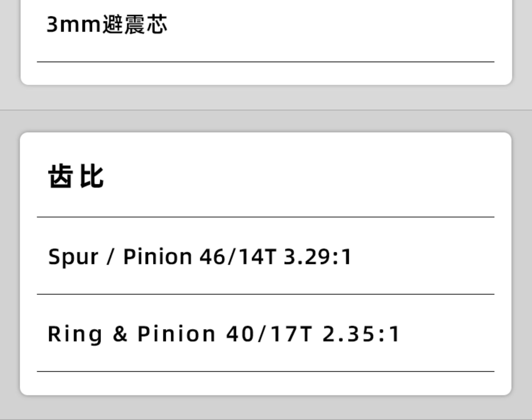
Task: Click the 3mm避震芯 text row
Action: [x=107, y=25]
